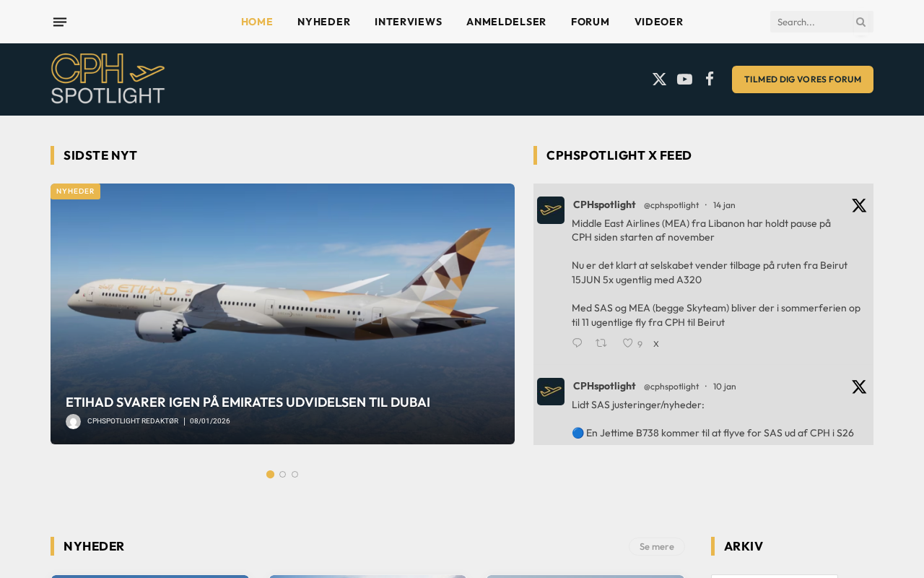Open the 14 jan tweet date link

(x=724, y=205)
